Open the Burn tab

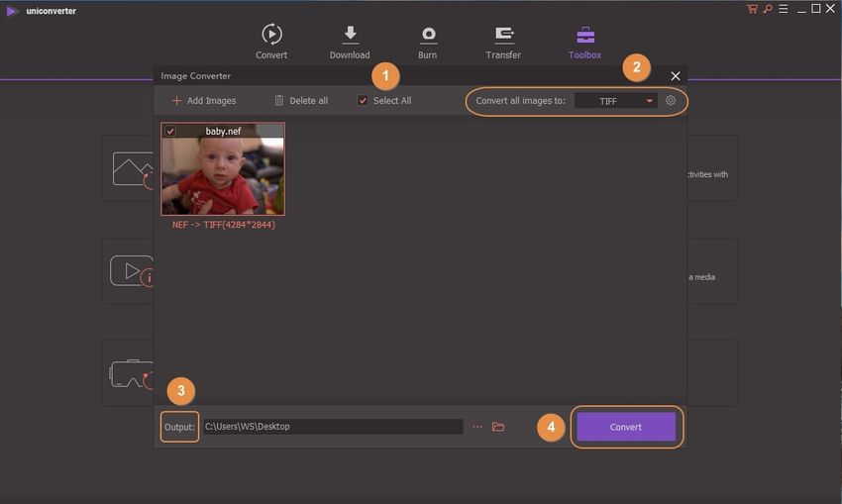(x=428, y=42)
